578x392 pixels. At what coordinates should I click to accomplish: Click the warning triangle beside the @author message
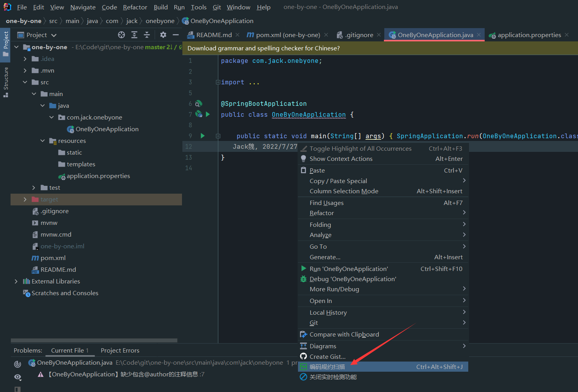click(41, 374)
